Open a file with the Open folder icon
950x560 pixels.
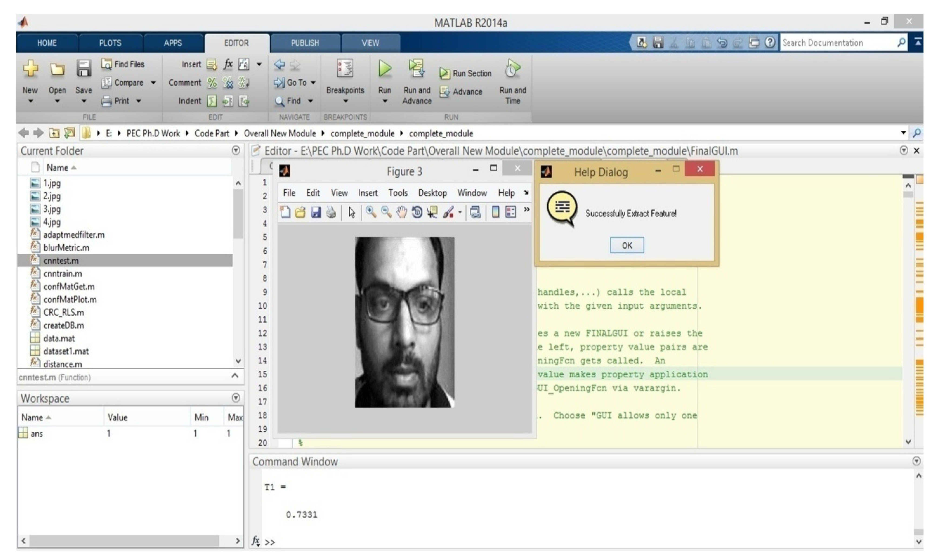point(57,69)
